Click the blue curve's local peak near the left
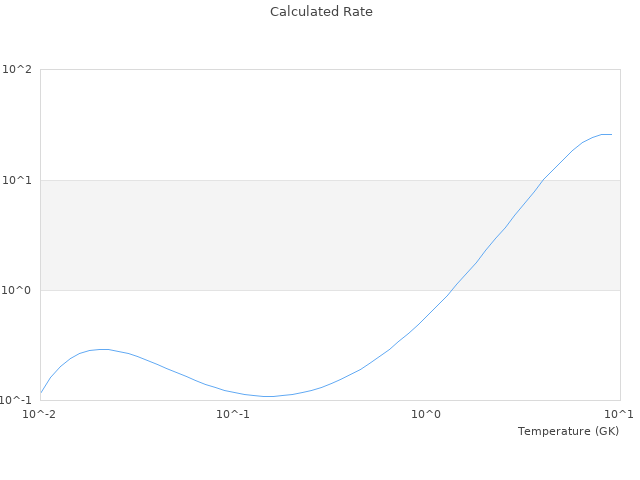Screen dimensions: 640x480 tap(101, 349)
